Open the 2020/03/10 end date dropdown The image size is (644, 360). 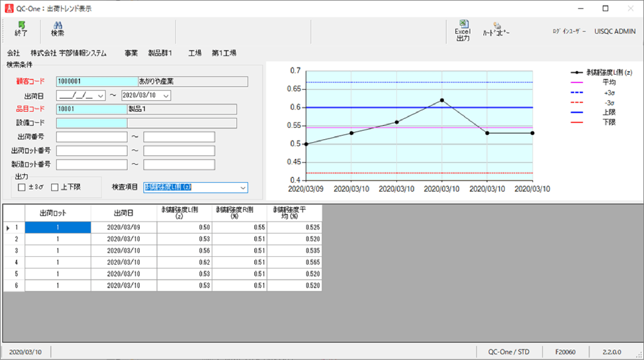[x=166, y=95]
